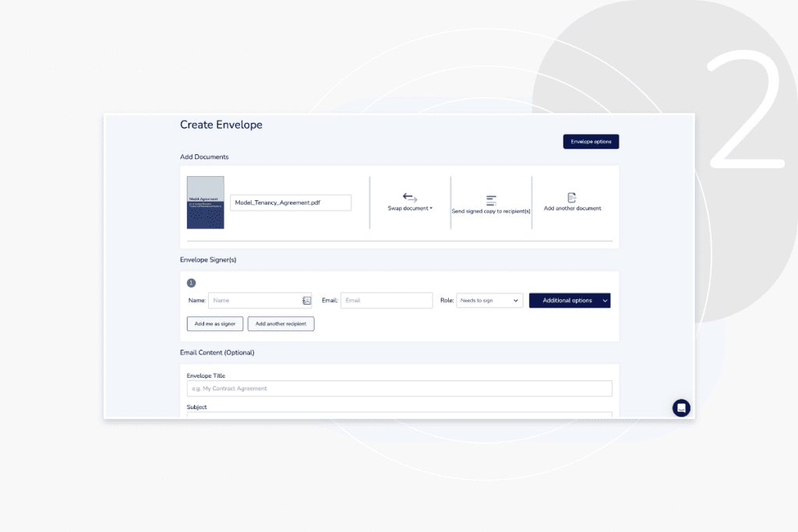The image size is (798, 532).
Task: Click into the signer Email field
Action: [387, 301]
